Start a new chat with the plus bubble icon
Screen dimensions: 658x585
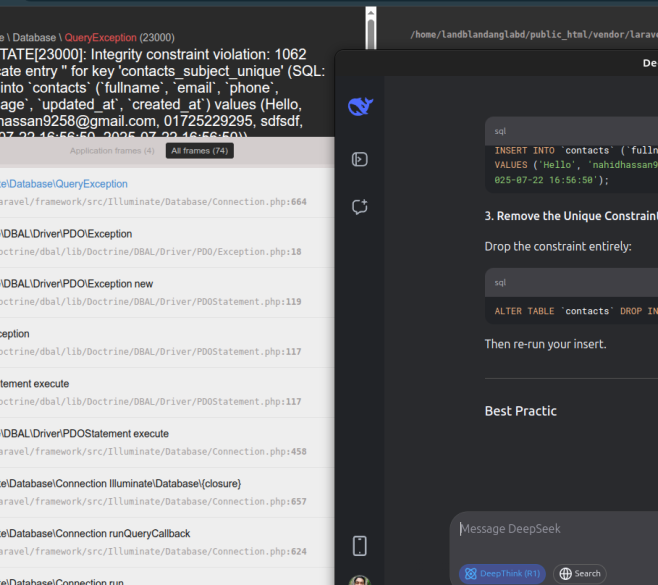coord(360,207)
